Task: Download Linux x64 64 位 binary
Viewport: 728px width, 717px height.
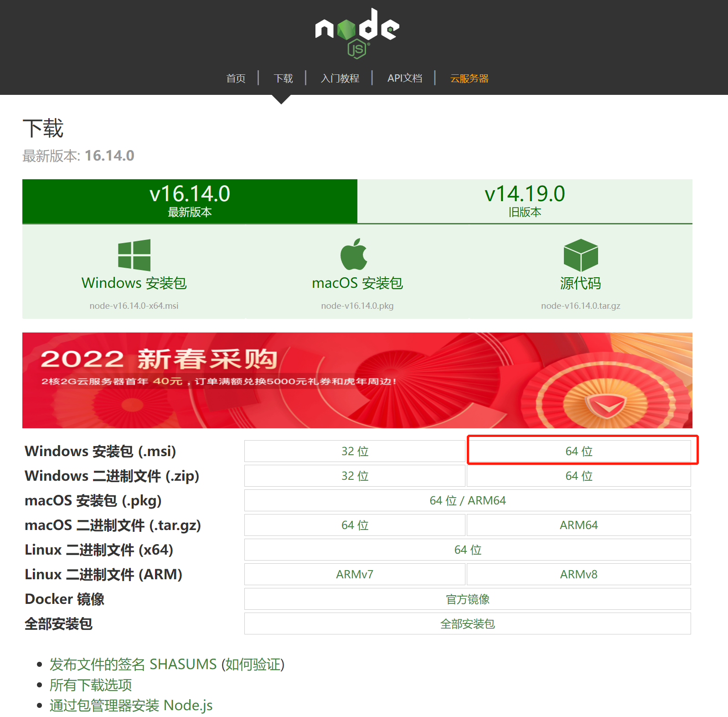Action: (x=468, y=550)
